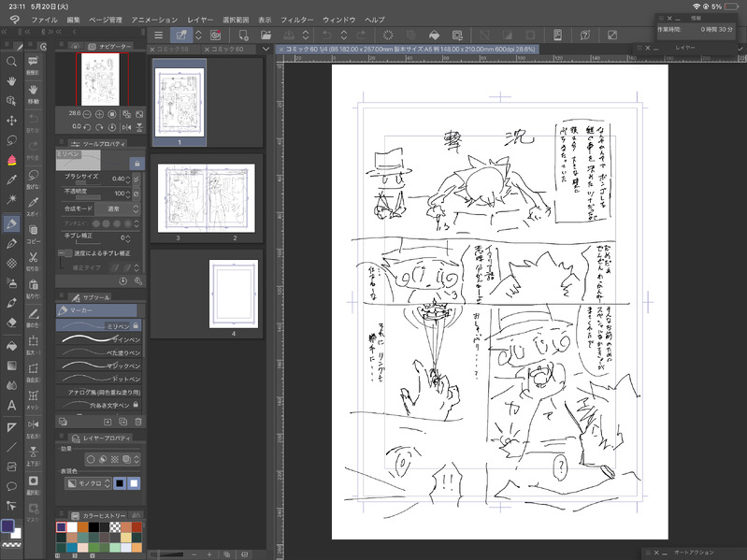Rotate the canvas left in Navigator
Image resolution: width=747 pixels, height=560 pixels.
[87, 127]
